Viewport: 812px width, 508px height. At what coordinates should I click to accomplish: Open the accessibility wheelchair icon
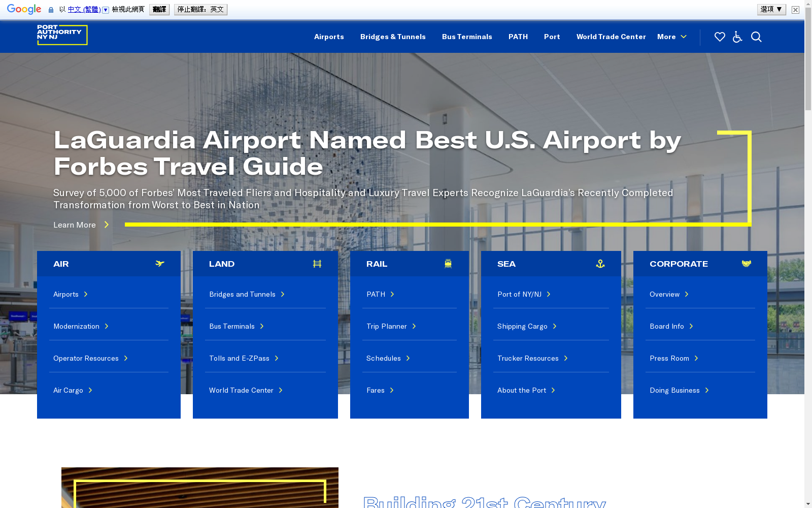[737, 37]
